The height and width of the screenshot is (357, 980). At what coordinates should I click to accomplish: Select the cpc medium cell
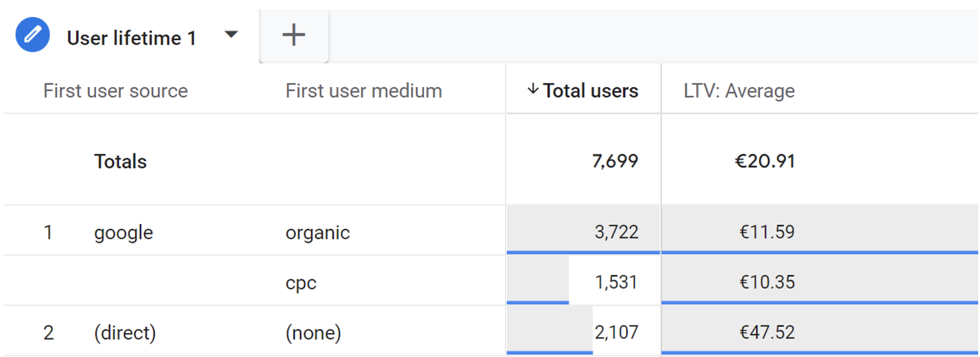tap(301, 283)
